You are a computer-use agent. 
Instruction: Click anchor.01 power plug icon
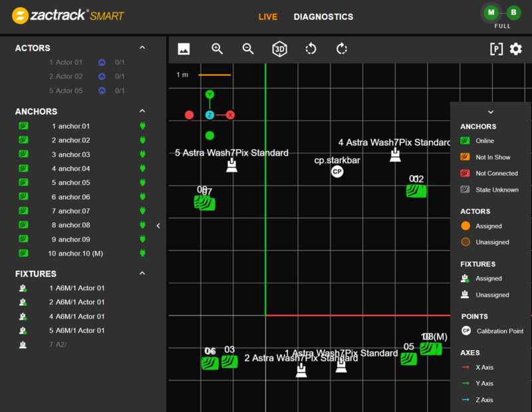click(143, 126)
